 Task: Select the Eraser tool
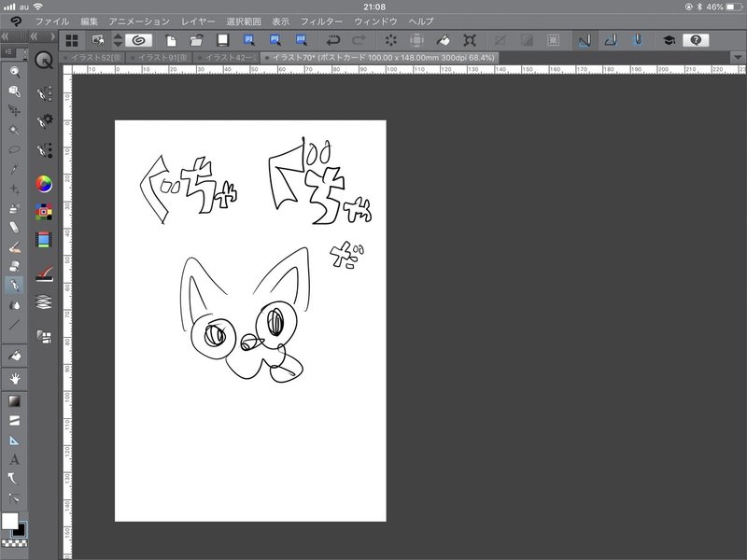click(x=15, y=266)
